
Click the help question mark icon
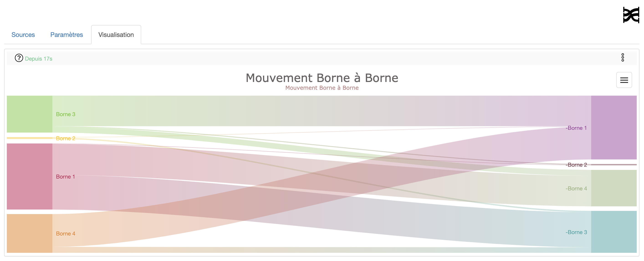coord(19,58)
